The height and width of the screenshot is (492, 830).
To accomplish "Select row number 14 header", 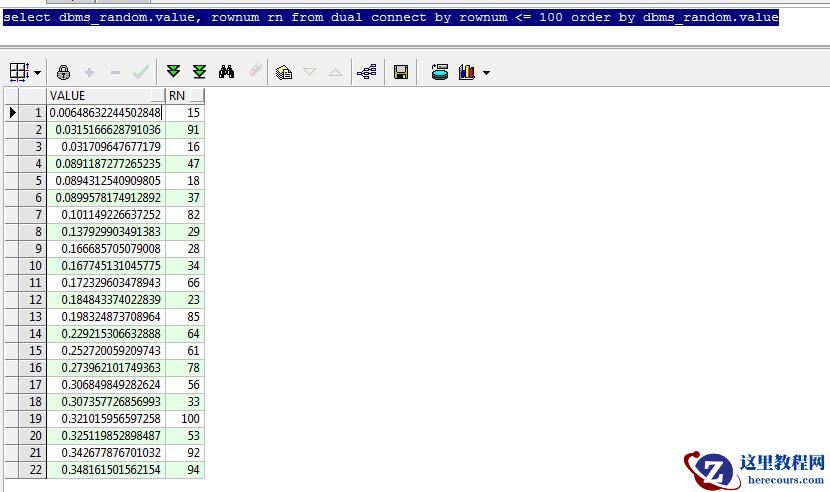I will click(x=32, y=334).
